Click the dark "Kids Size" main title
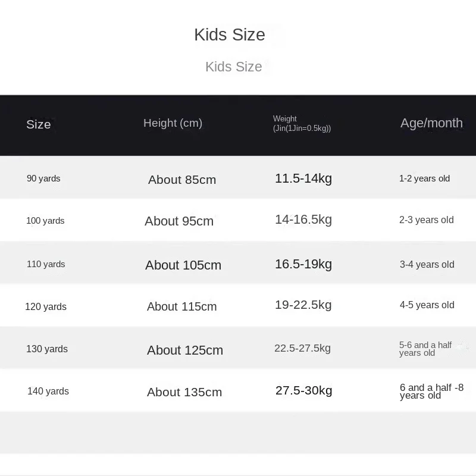Image resolution: width=476 pixels, height=476 pixels. click(x=230, y=35)
